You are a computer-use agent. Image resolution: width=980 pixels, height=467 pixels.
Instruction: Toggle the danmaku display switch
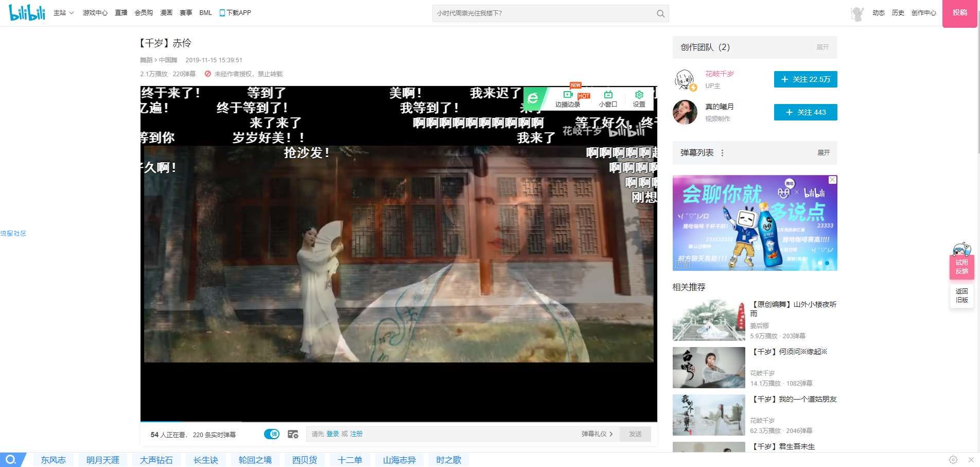pyautogui.click(x=272, y=434)
